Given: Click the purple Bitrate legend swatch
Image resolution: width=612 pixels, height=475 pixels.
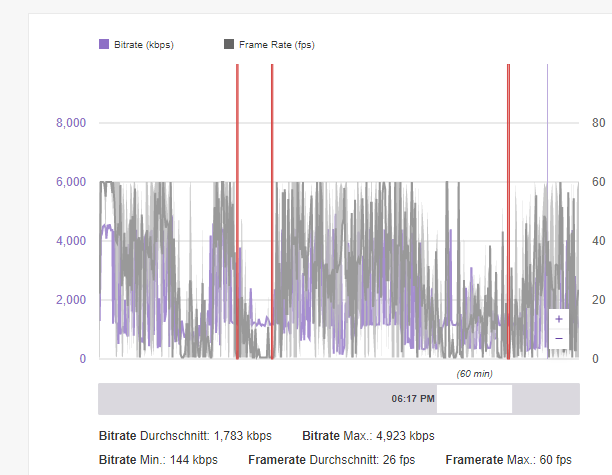Looking at the screenshot, I should pos(104,44).
